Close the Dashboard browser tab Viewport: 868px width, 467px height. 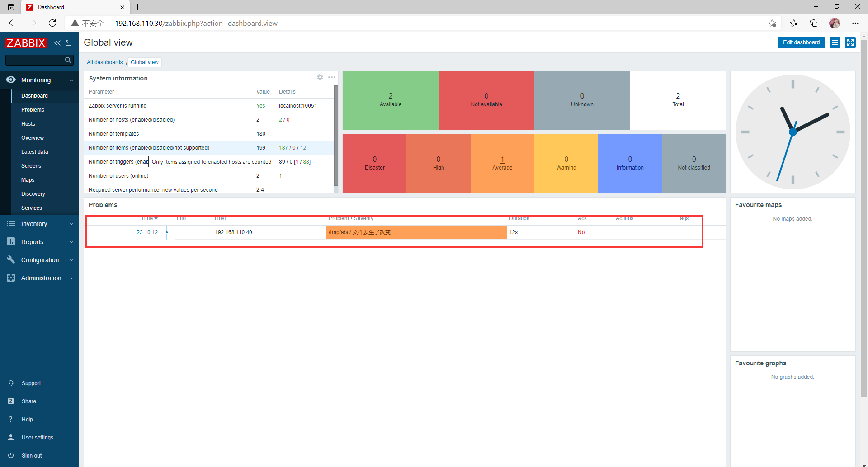click(122, 7)
